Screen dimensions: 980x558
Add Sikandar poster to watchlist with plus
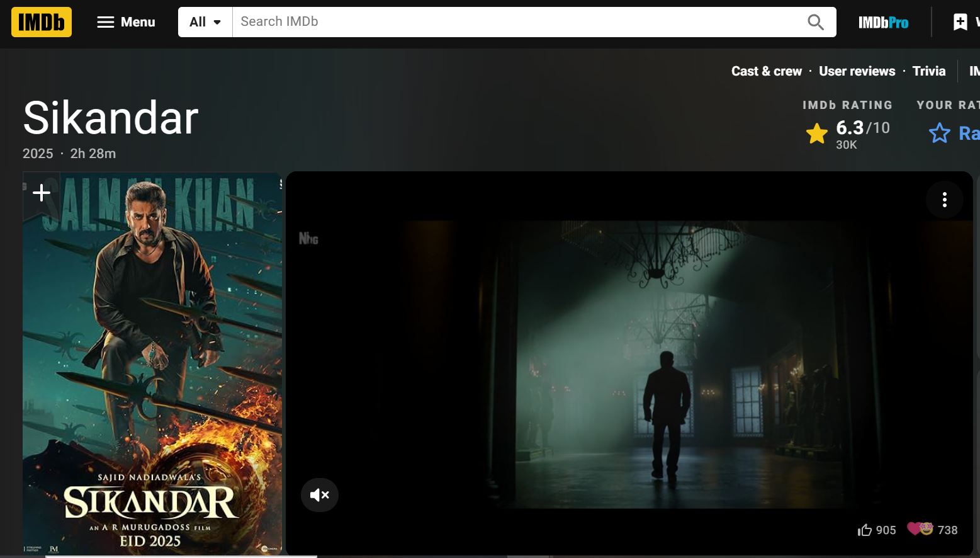(x=42, y=192)
